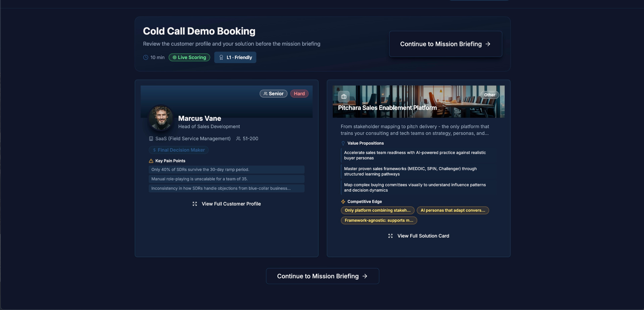This screenshot has height=310, width=644.
Task: Click the arrow icon in top Continue button
Action: click(488, 44)
